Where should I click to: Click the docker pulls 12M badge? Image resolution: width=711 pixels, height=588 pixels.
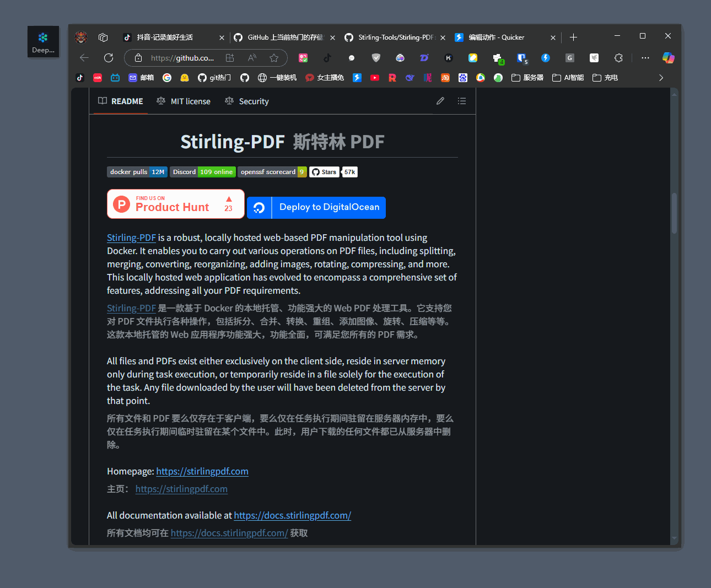point(137,172)
